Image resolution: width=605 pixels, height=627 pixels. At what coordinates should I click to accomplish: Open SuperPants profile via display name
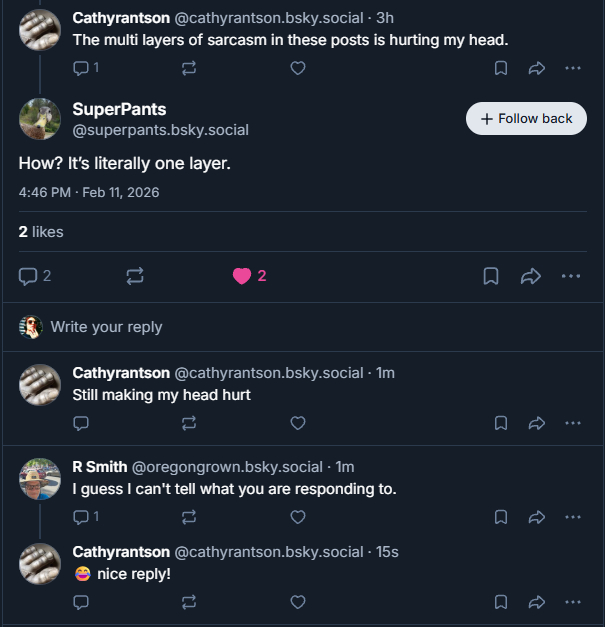point(119,109)
